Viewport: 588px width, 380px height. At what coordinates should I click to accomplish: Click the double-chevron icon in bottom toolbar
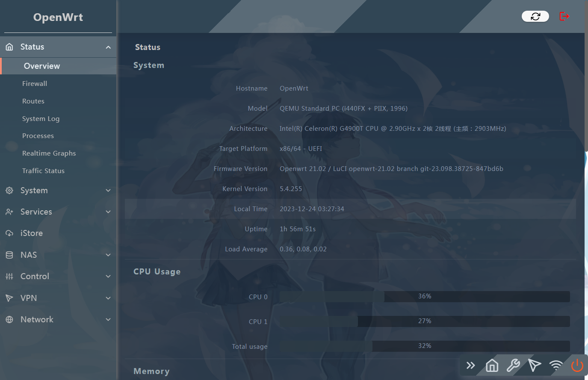[471, 365]
